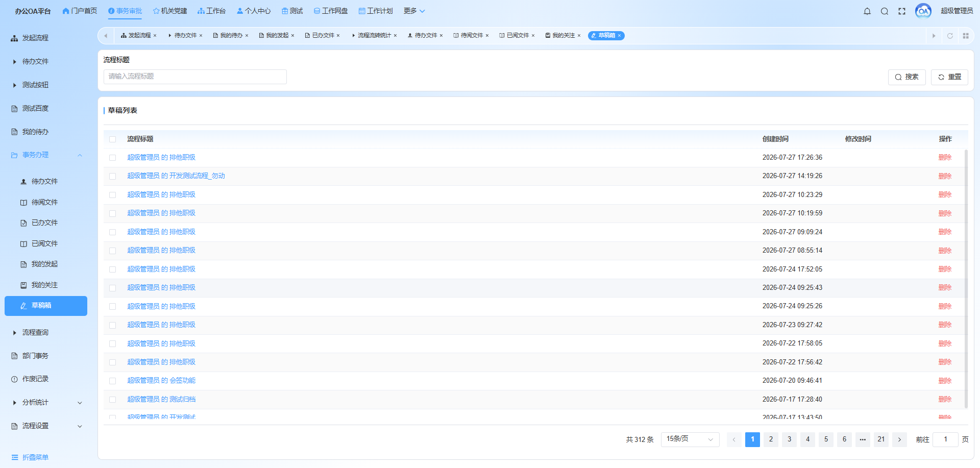Screen dimensions: 980x468
Task: Focus the 前往 page number input
Action: coord(945,439)
